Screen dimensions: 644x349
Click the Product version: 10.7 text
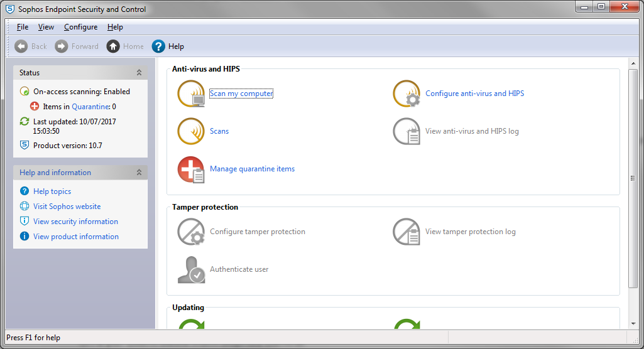tap(68, 146)
